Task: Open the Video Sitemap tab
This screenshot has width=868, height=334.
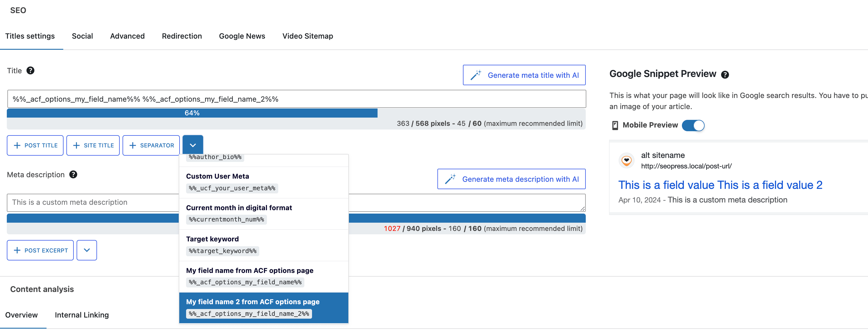Action: [308, 36]
